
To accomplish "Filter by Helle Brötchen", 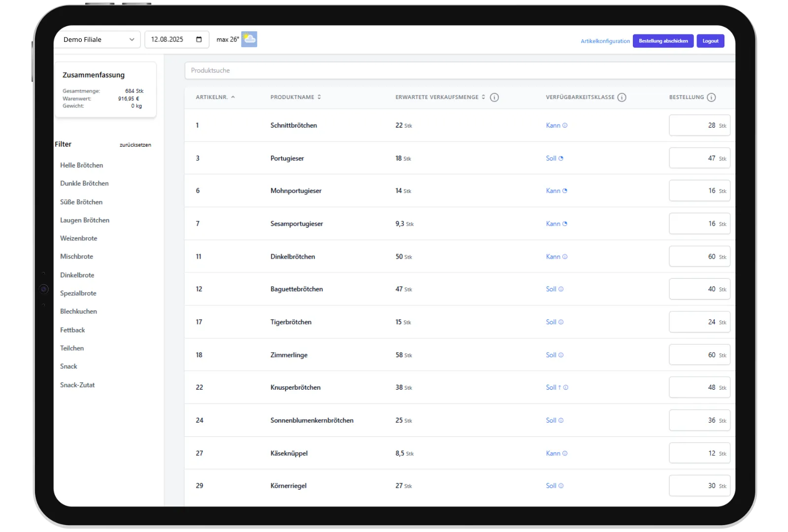I will tap(82, 166).
